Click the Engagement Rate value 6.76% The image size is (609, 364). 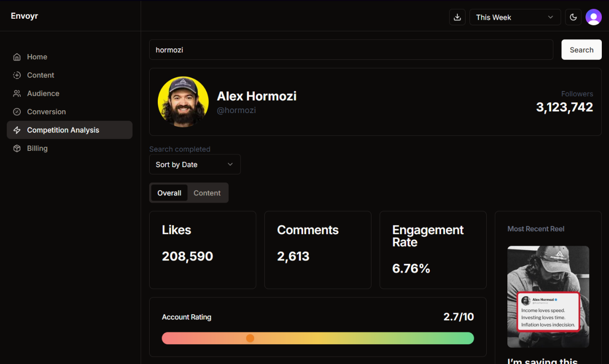point(411,269)
